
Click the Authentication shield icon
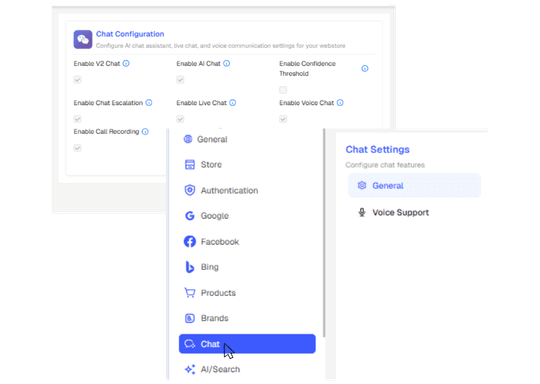190,190
